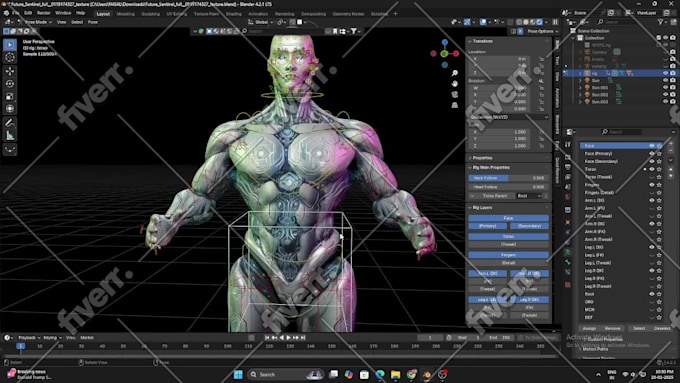Select the Scale tool in the left toolbar
680x383 pixels.
pos(10,96)
